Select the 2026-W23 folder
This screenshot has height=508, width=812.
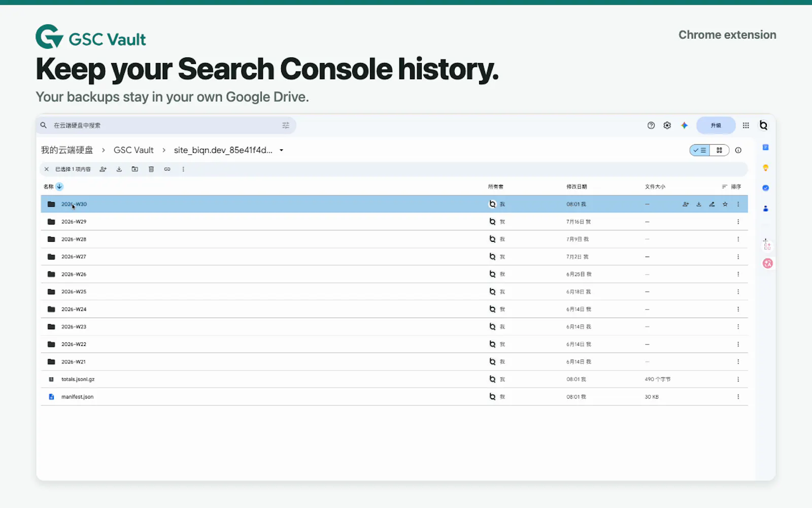click(394, 327)
